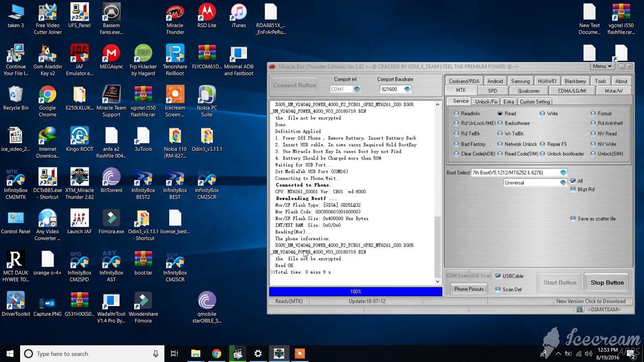The height and width of the screenshot is (362, 644).
Task: Select XTM_Miracle Thunder 2.82 icon
Action: click(79, 184)
